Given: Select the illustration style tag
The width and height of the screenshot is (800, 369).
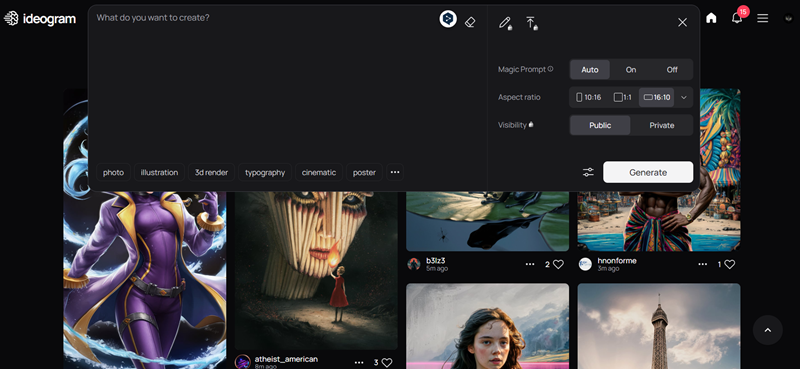Looking at the screenshot, I should (x=159, y=173).
